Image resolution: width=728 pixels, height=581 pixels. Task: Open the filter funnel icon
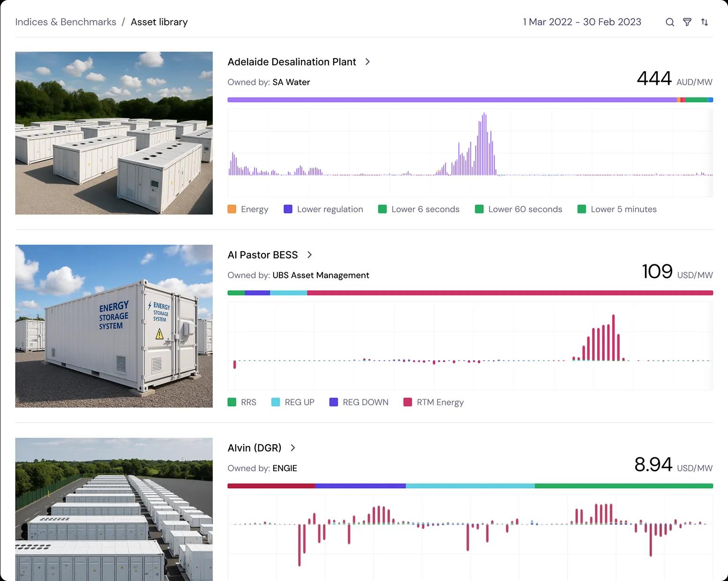click(x=687, y=22)
